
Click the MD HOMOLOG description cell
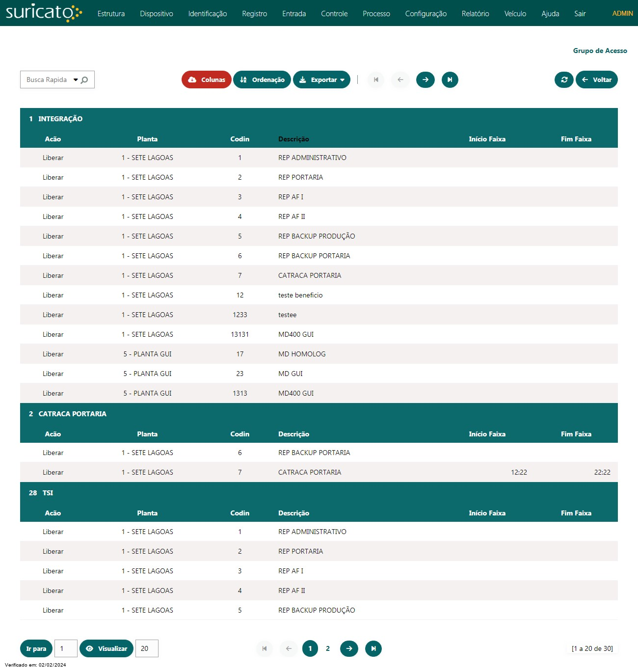click(x=302, y=354)
